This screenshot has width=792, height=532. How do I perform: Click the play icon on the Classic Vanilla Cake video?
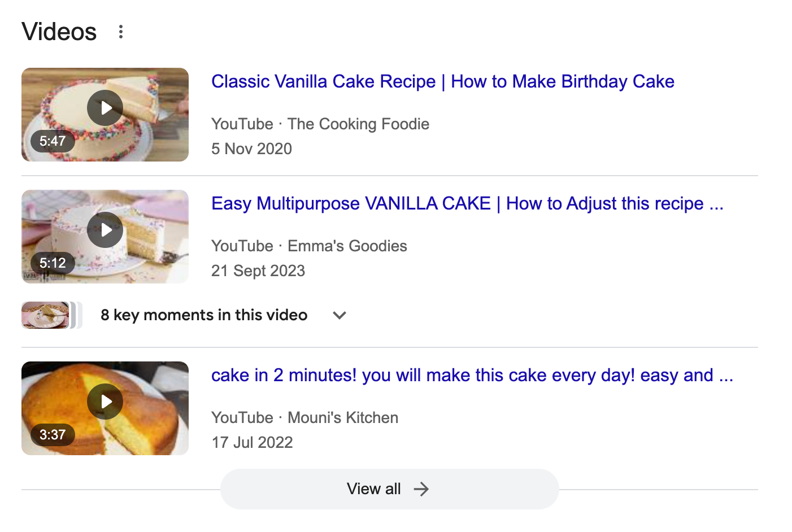point(105,108)
